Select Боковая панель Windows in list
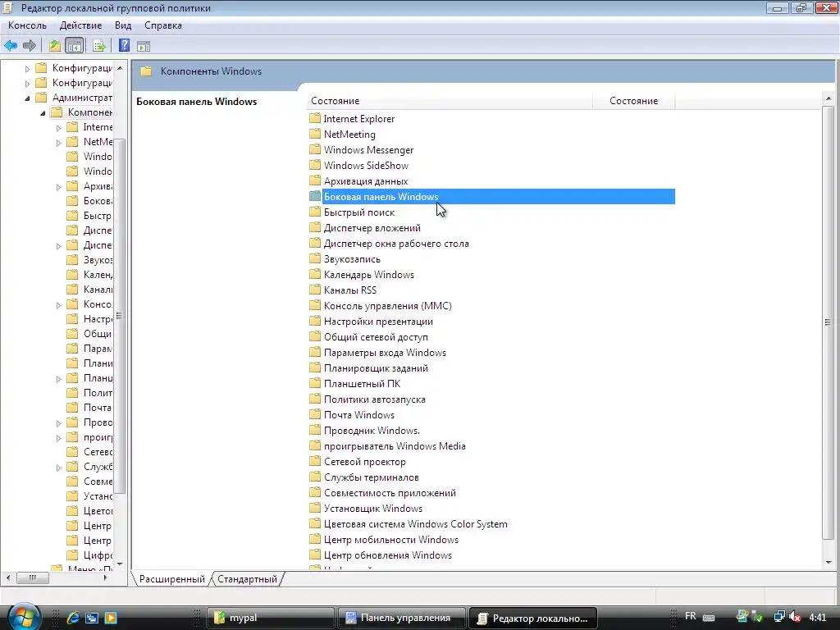Screen dimensions: 840x630 point(492,197)
